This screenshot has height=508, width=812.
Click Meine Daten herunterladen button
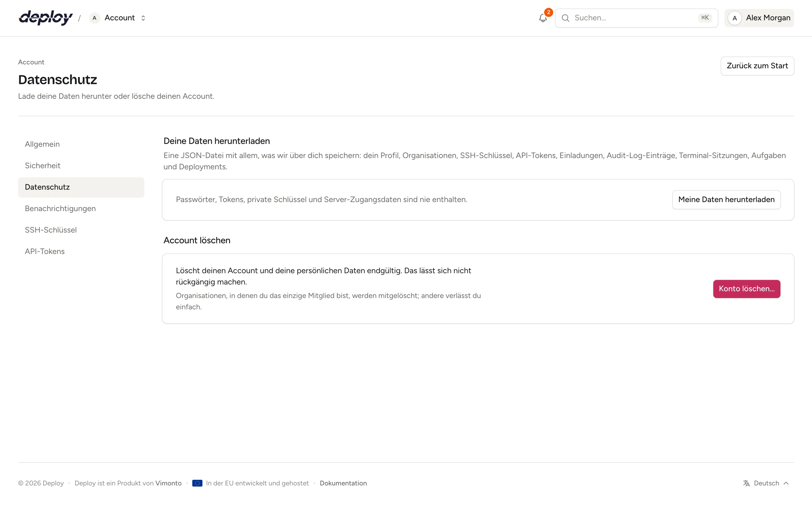tap(727, 200)
